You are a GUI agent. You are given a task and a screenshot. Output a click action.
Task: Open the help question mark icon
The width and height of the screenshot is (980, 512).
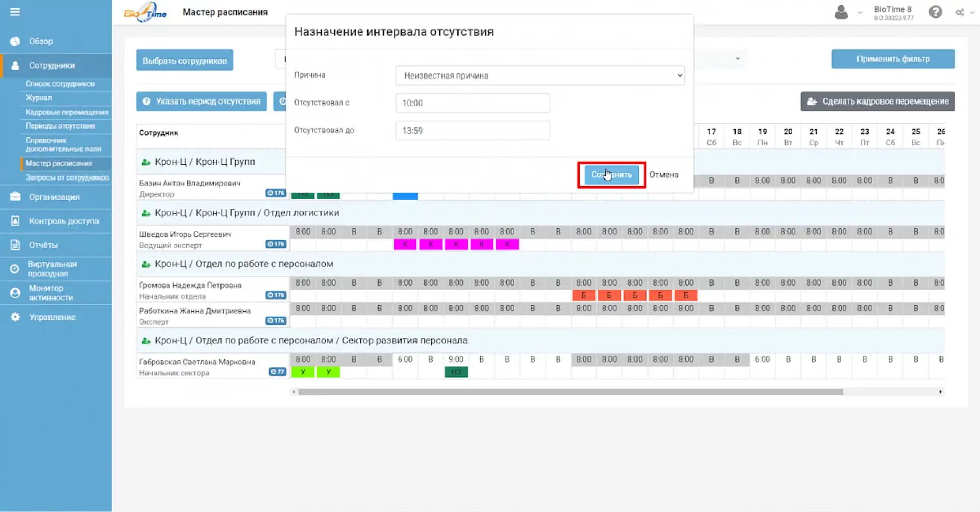(x=936, y=12)
